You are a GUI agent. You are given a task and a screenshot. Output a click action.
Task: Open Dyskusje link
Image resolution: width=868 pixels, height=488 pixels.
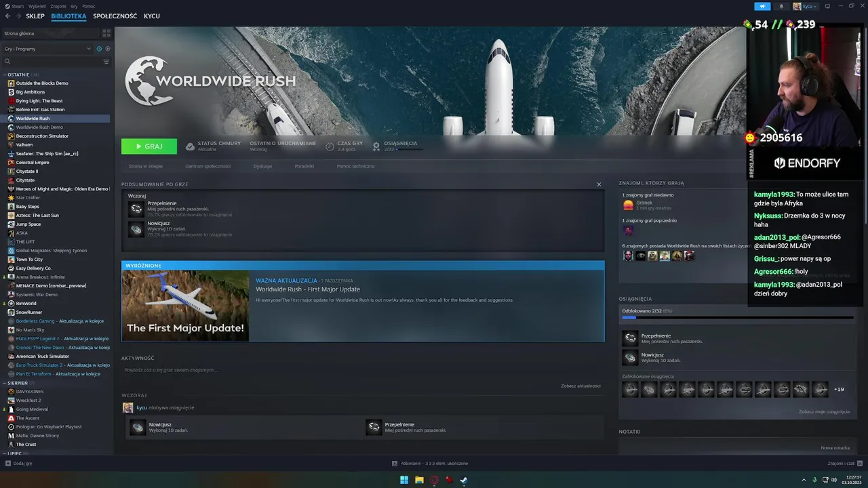262,166
